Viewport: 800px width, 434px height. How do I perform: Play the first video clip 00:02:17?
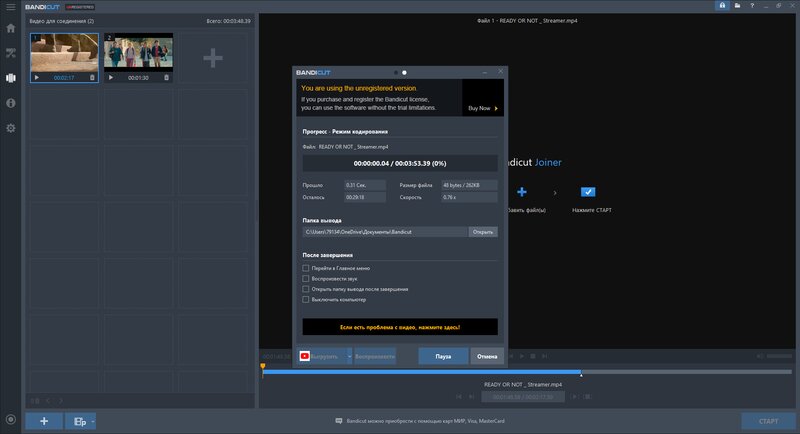[x=36, y=78]
